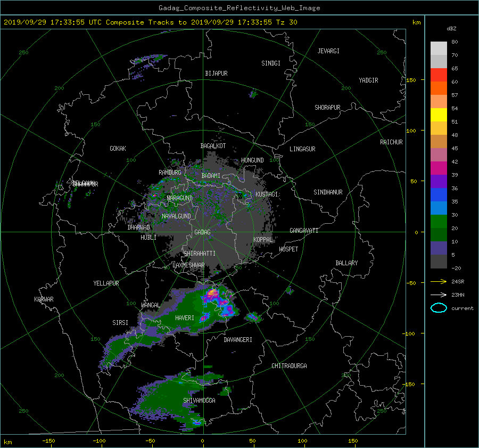
Task: Click the LAXMESHWAR label
Action: click(188, 265)
